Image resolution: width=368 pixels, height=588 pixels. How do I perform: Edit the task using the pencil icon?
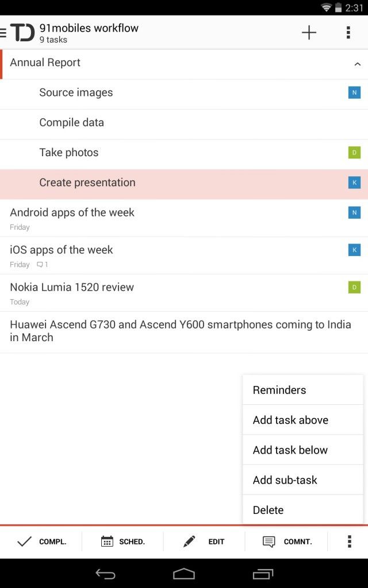(x=189, y=541)
